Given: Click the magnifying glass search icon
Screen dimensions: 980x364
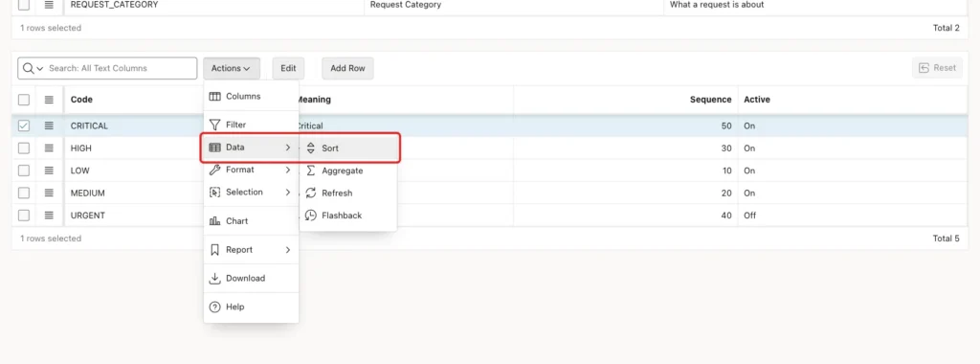Looking at the screenshot, I should click(x=28, y=68).
